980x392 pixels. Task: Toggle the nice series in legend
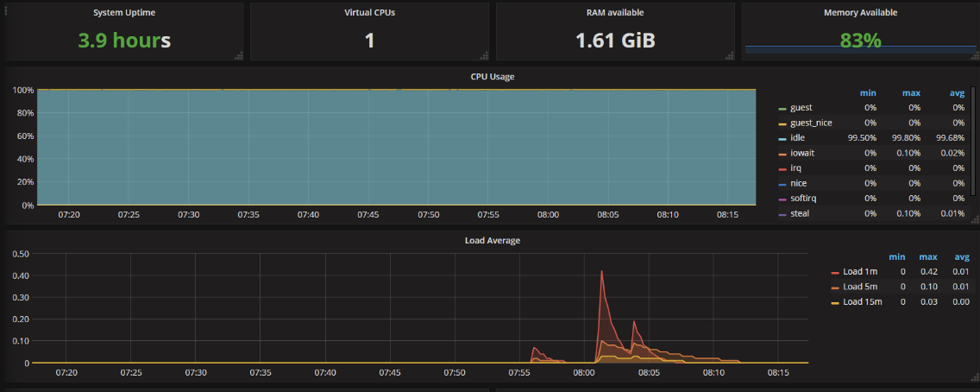coord(798,184)
